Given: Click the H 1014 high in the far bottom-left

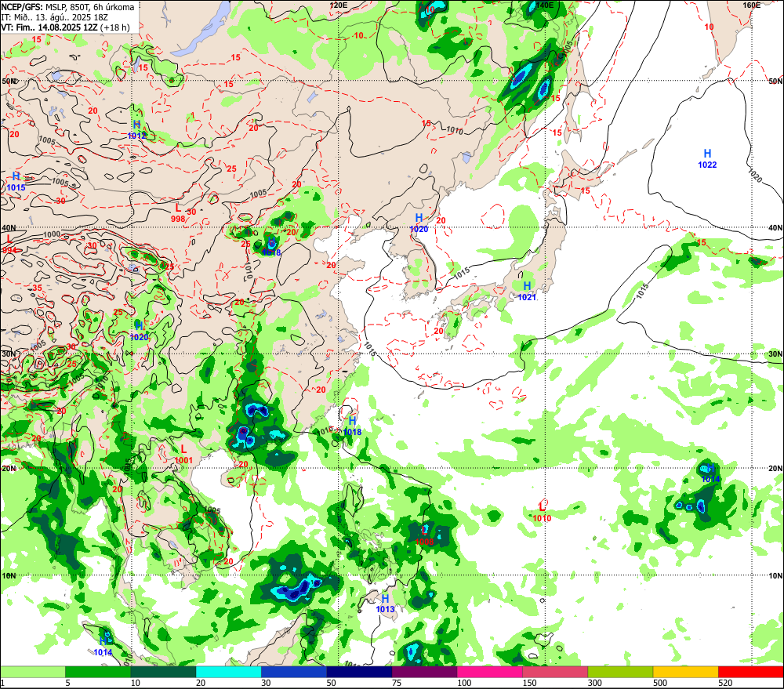Looking at the screenshot, I should click(103, 647).
